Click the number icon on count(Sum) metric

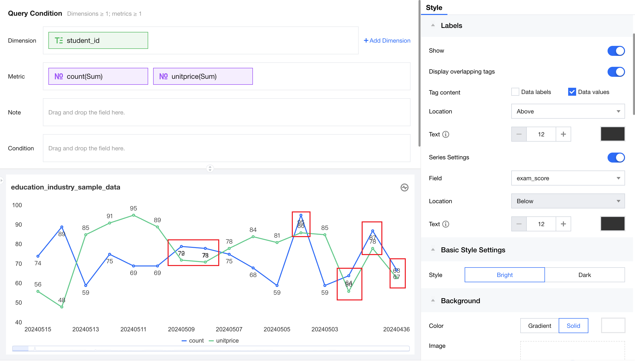tap(59, 76)
